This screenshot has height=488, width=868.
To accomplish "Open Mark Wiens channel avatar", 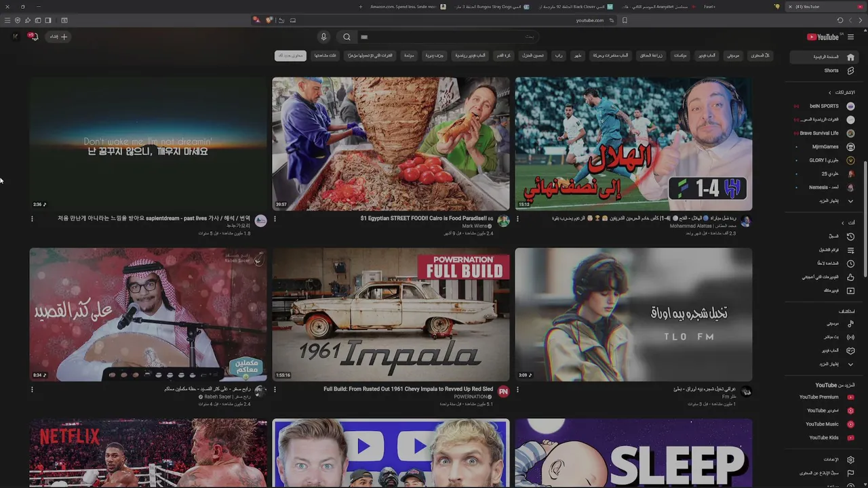I will (503, 221).
